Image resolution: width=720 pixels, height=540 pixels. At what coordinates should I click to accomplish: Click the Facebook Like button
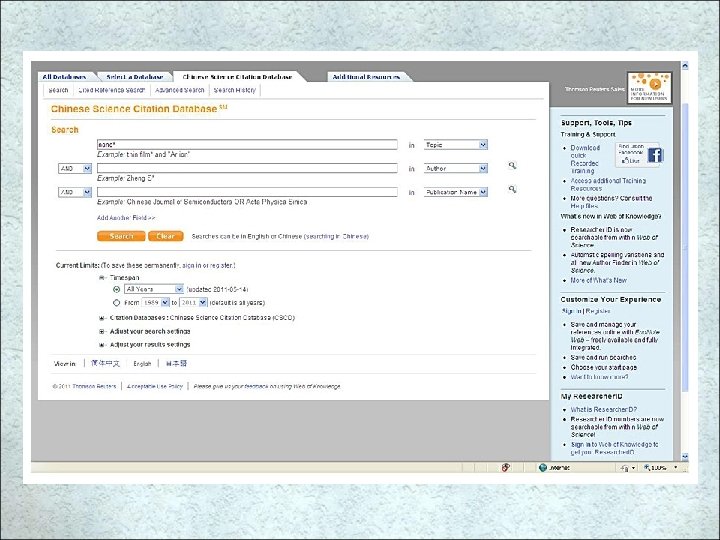(630, 161)
